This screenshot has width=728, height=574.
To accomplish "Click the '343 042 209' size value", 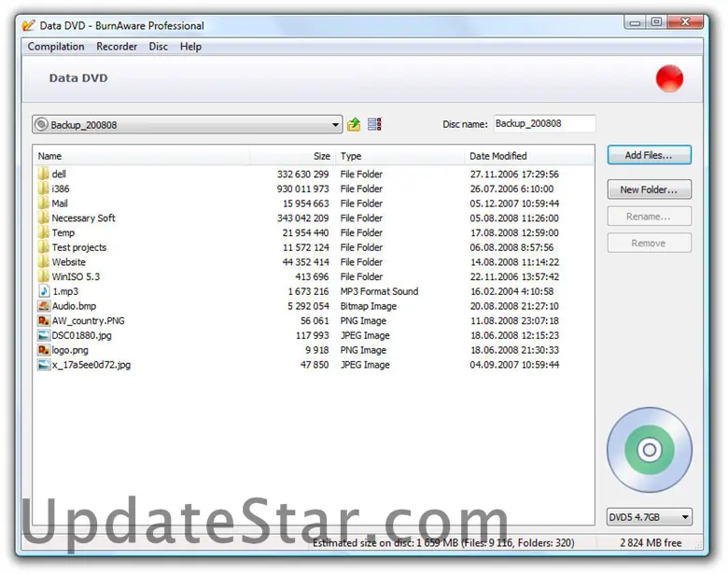I will tap(302, 217).
